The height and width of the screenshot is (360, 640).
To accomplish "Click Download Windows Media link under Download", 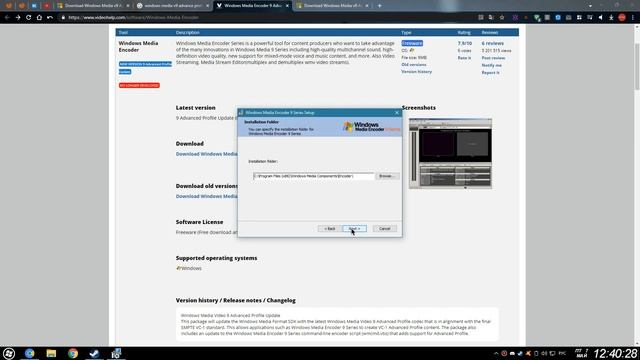I will (x=207, y=154).
